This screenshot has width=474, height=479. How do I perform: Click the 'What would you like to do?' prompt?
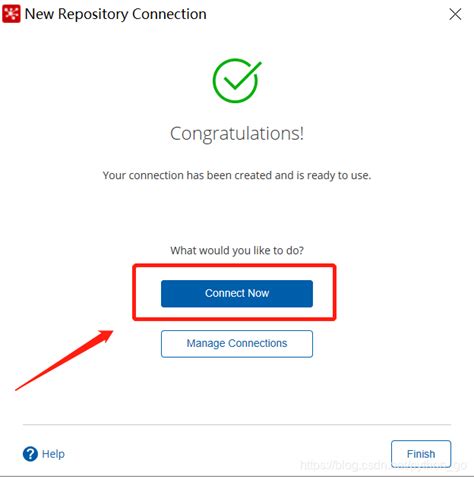[237, 250]
